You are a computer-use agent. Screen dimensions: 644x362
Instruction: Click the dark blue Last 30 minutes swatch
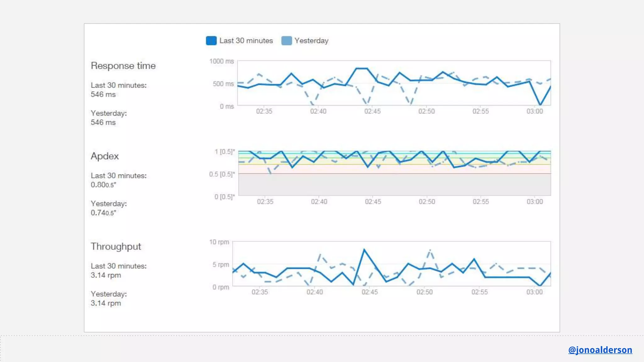click(211, 41)
